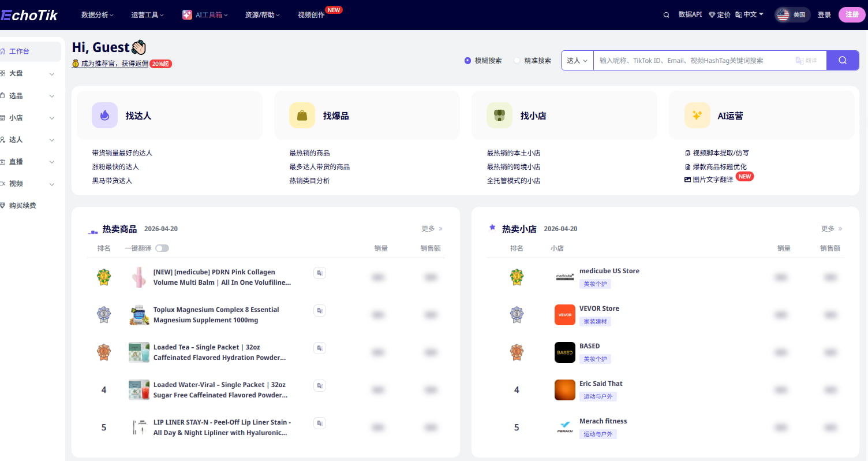Click the pink 注册 button
The width and height of the screenshot is (868, 461).
pyautogui.click(x=852, y=15)
